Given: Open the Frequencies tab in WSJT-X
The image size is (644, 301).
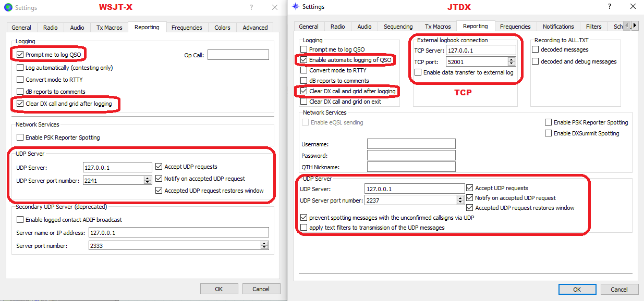Looking at the screenshot, I should 187,28.
